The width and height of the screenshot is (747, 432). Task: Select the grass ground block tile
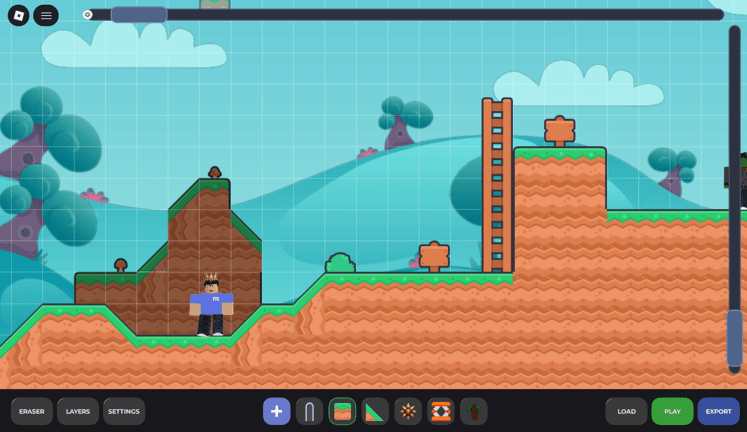coord(342,411)
